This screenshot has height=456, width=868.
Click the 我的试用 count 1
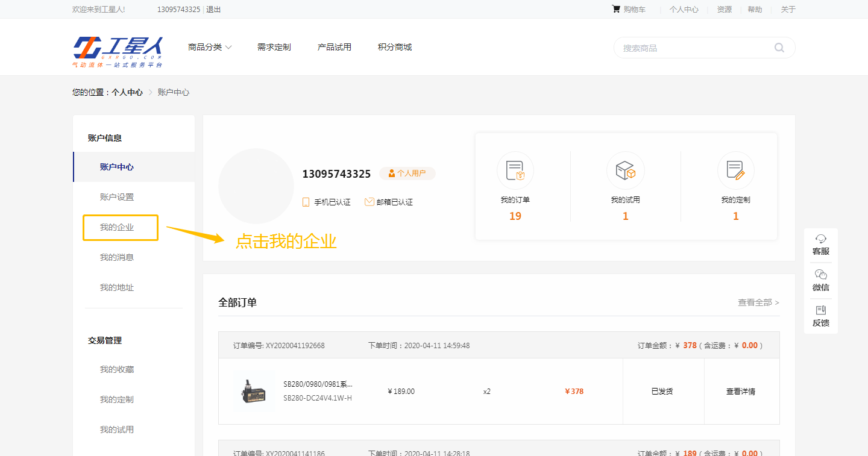pyautogui.click(x=625, y=216)
